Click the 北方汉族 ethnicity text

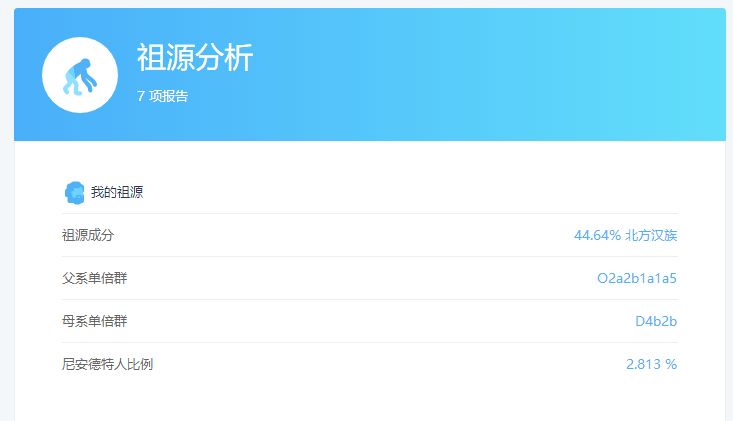coord(652,235)
